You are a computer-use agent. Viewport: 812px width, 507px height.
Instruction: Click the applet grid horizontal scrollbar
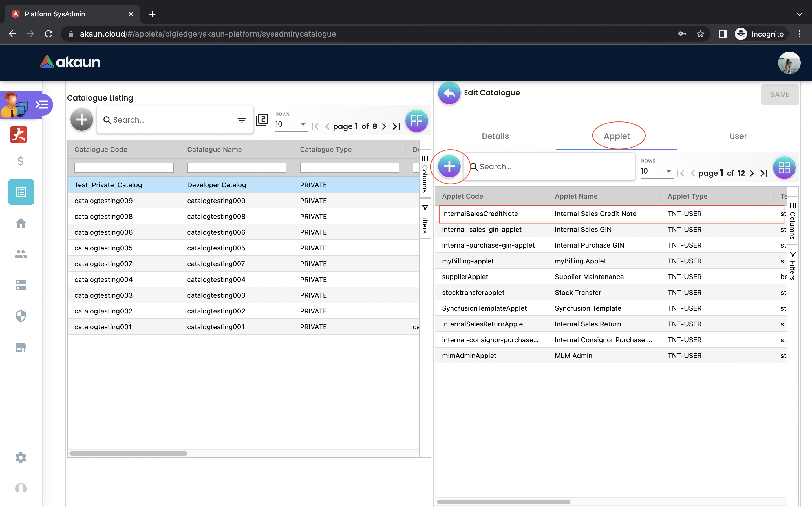pos(503,502)
